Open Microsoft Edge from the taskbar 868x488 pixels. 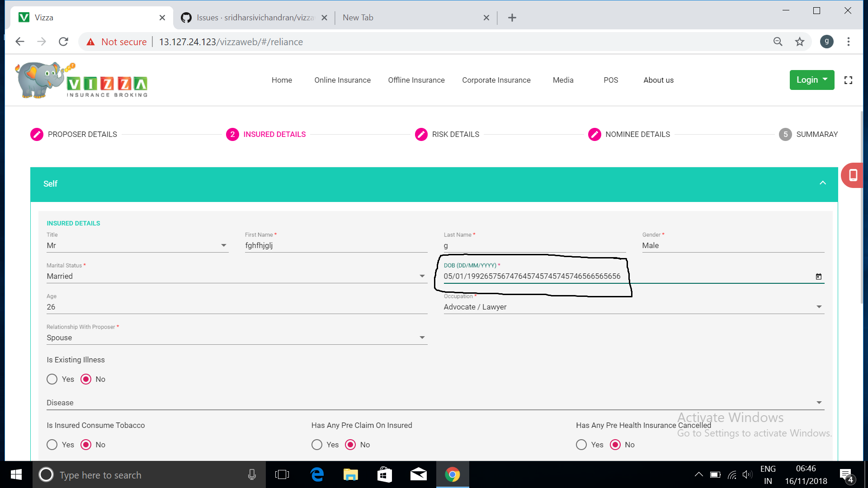point(317,474)
